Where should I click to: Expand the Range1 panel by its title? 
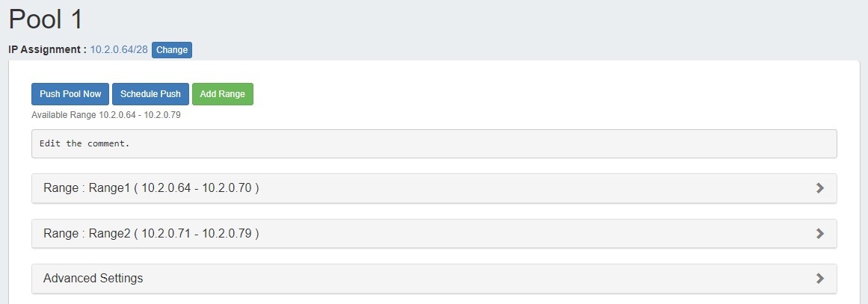pyautogui.click(x=151, y=188)
